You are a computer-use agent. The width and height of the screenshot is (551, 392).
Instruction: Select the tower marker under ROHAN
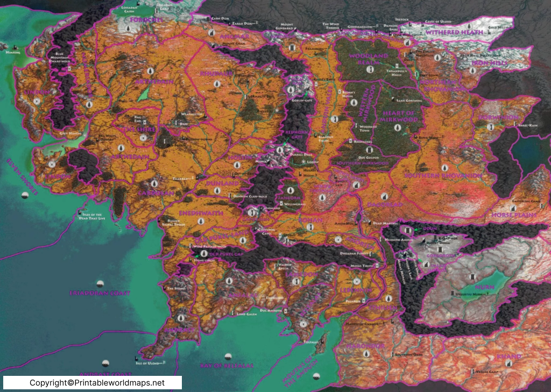[x=309, y=227]
